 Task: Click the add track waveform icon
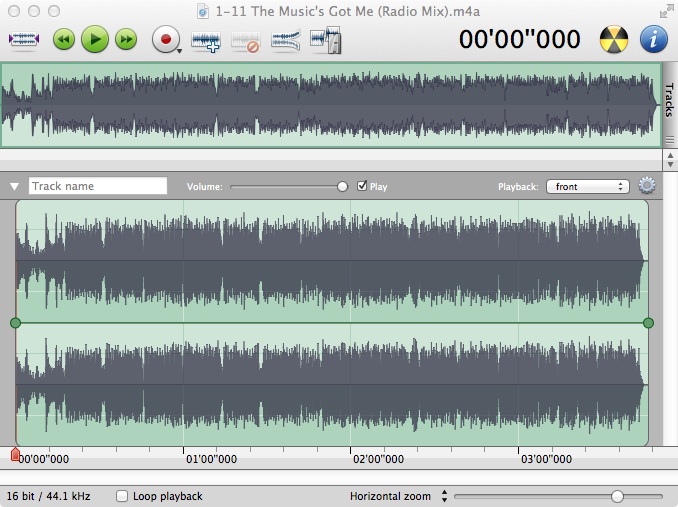coord(206,41)
